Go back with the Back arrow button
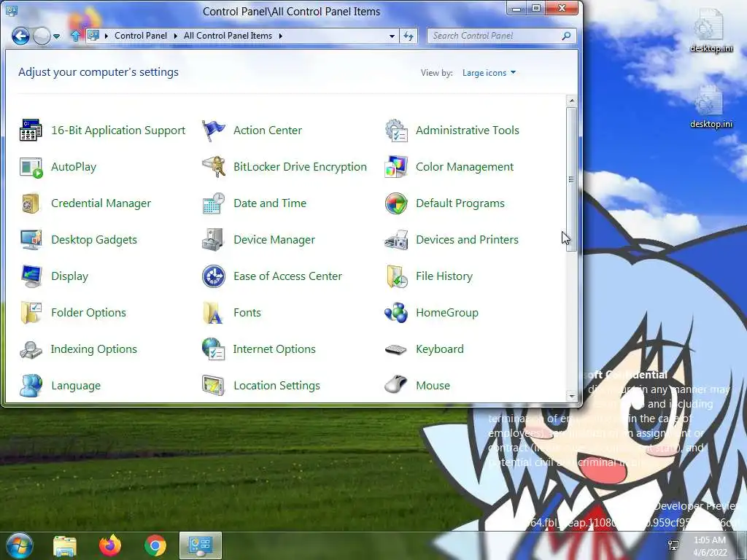 [x=20, y=36]
